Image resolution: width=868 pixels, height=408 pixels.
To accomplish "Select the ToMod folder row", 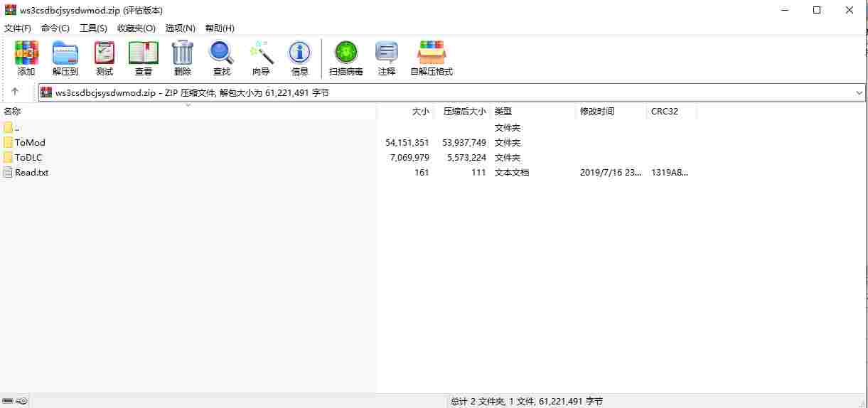I will (348, 142).
